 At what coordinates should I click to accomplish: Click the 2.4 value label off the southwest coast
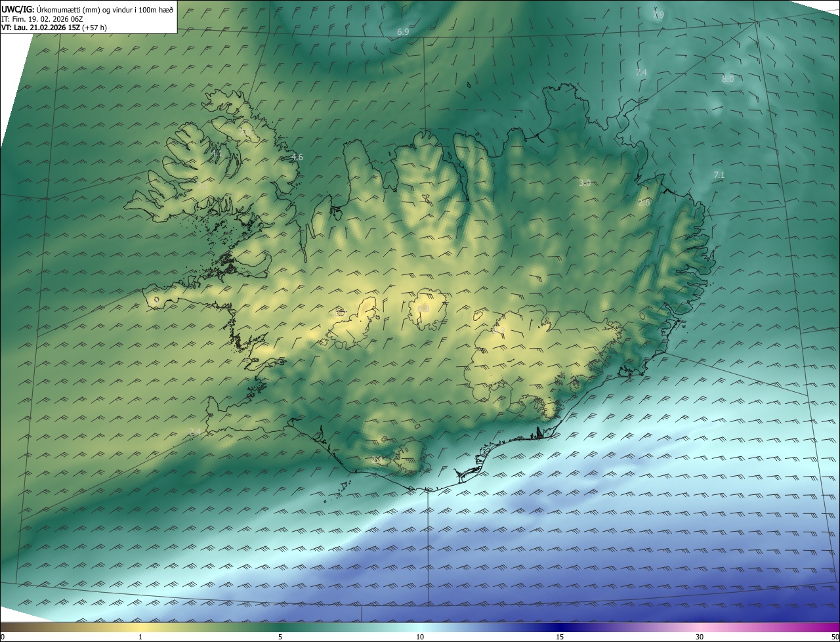coord(194,431)
